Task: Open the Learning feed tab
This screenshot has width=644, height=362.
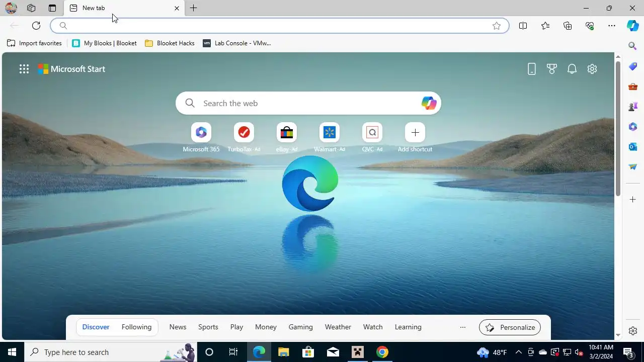Action: [408, 327]
